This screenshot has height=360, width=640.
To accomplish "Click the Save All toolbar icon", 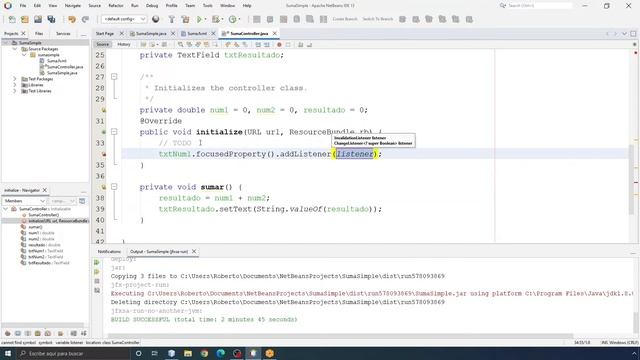I will pos(51,19).
